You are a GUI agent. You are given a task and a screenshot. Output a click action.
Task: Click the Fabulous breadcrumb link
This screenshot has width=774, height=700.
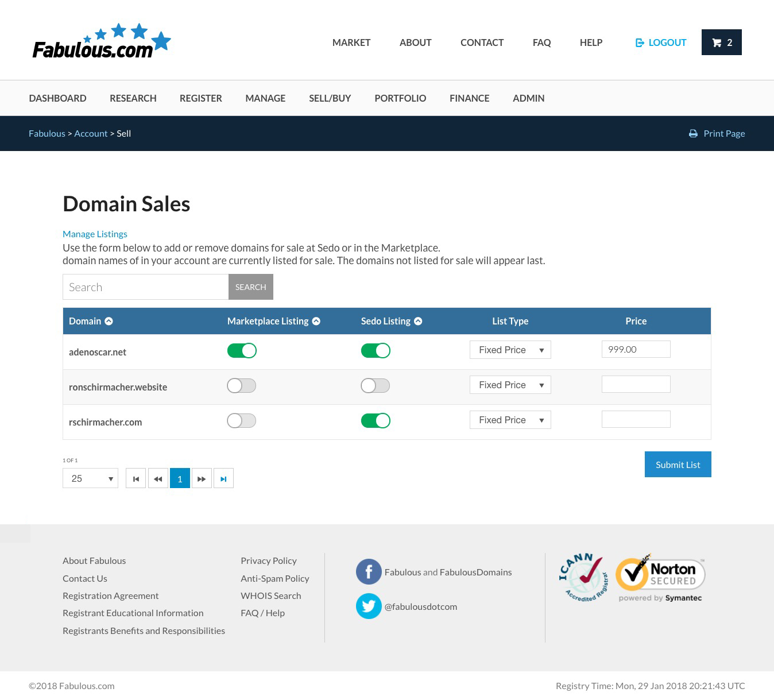pyautogui.click(x=47, y=133)
